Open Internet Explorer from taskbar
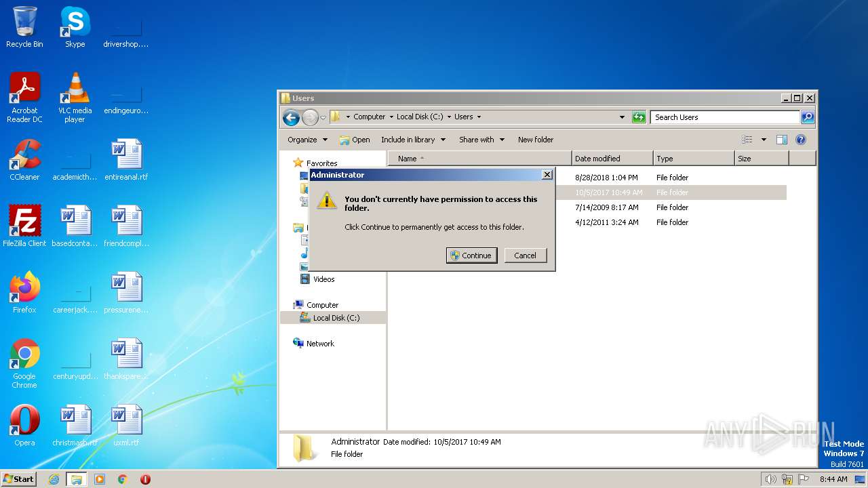 click(54, 479)
